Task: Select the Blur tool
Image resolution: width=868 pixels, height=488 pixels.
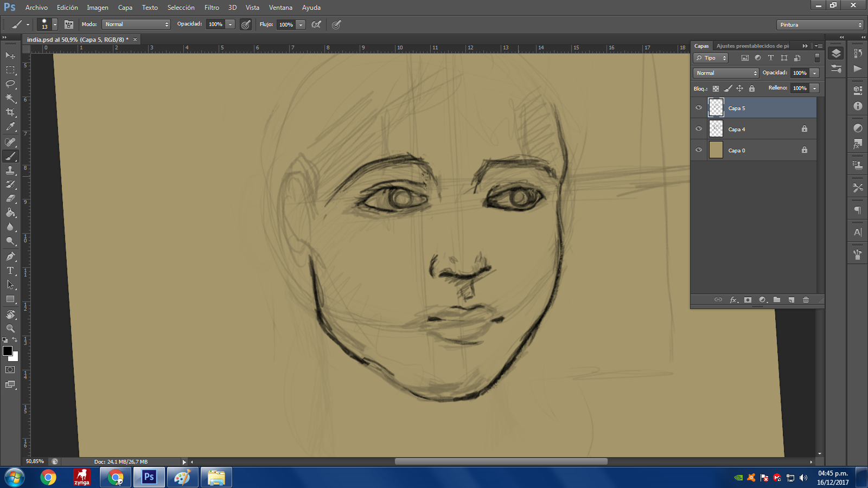Action: pos(10,227)
